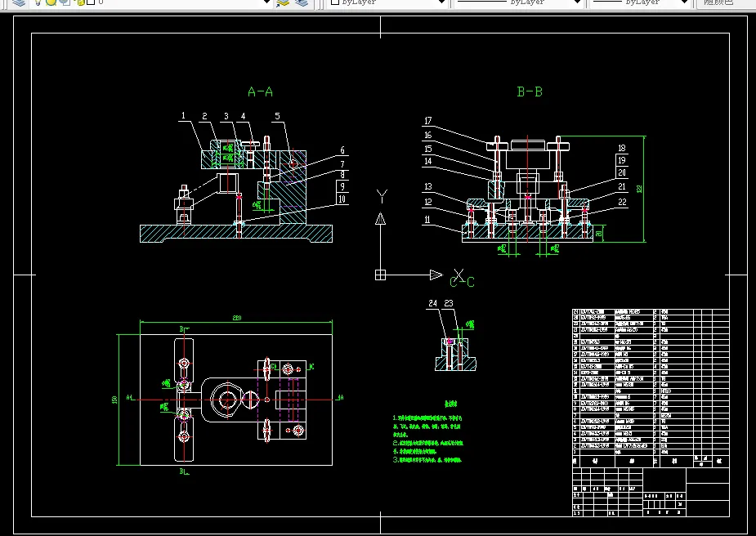Select part balloon number 23
The height and width of the screenshot is (536, 756).
(x=449, y=303)
